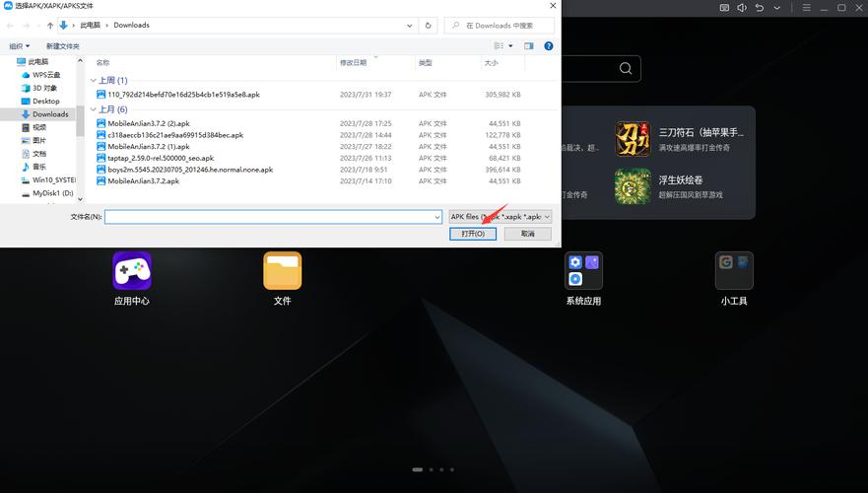Click 此电脑 in the address breadcrumb
Screen dimensions: 868x493
pos(91,25)
